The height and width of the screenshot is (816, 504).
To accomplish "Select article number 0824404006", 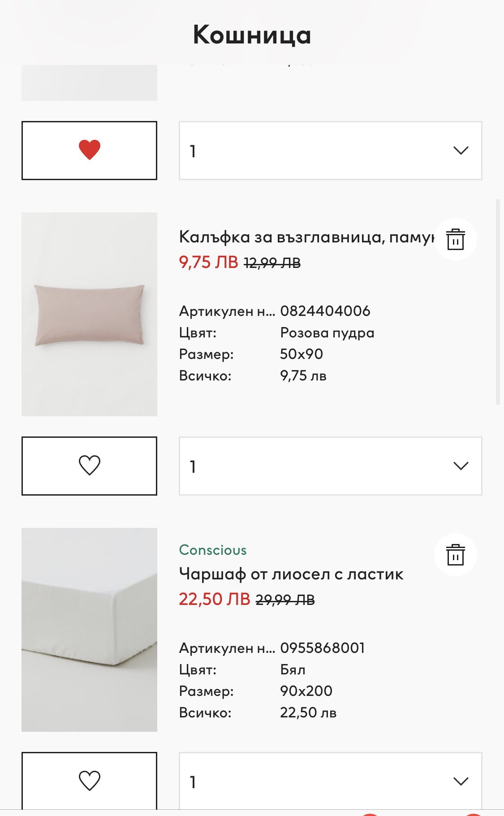I will (x=325, y=311).
